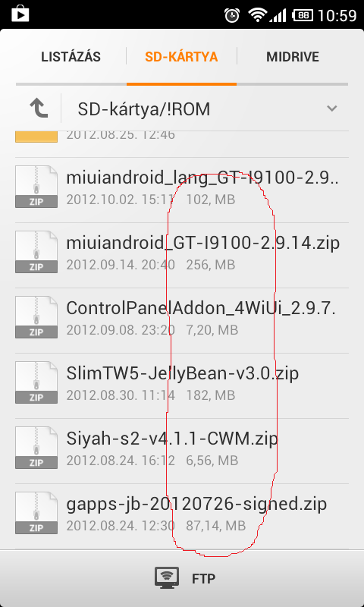Viewport: 364px width, 607px height.
Task: Tap ZIP icon of miuiandroid_GT-I9100-2.9.14.zip
Action: [x=36, y=252]
